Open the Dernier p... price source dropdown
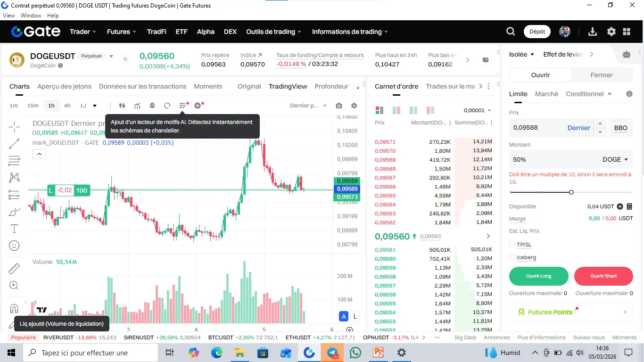The height and width of the screenshot is (362, 644). (308, 106)
